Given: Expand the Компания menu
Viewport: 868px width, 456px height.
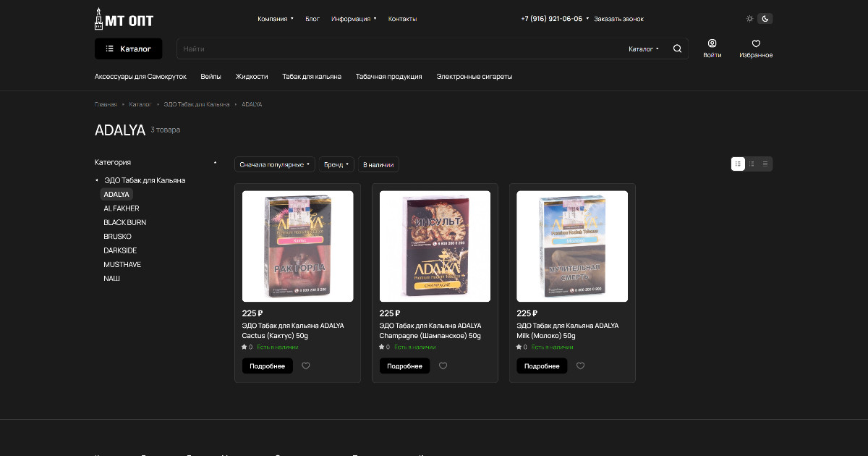Looking at the screenshot, I should point(276,19).
